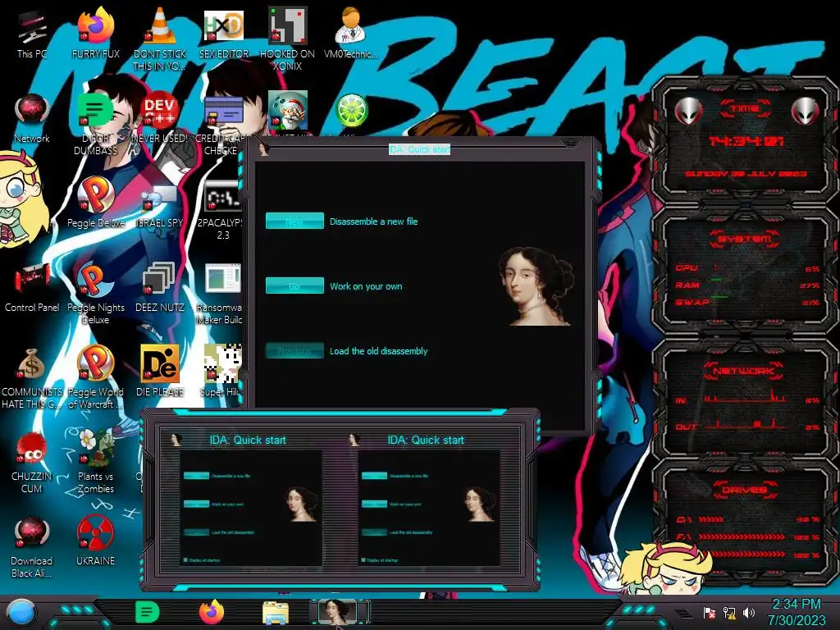The image size is (840, 630).
Task: Click the portrait image in IDA Quick start
Action: (x=536, y=286)
